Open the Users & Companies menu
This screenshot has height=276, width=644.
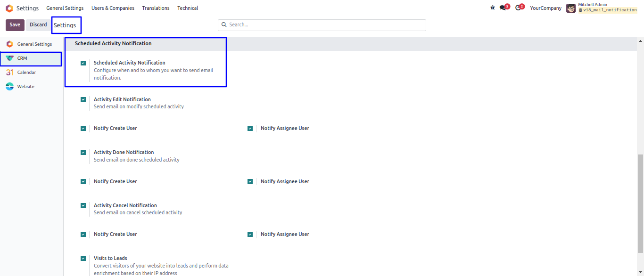pos(113,8)
